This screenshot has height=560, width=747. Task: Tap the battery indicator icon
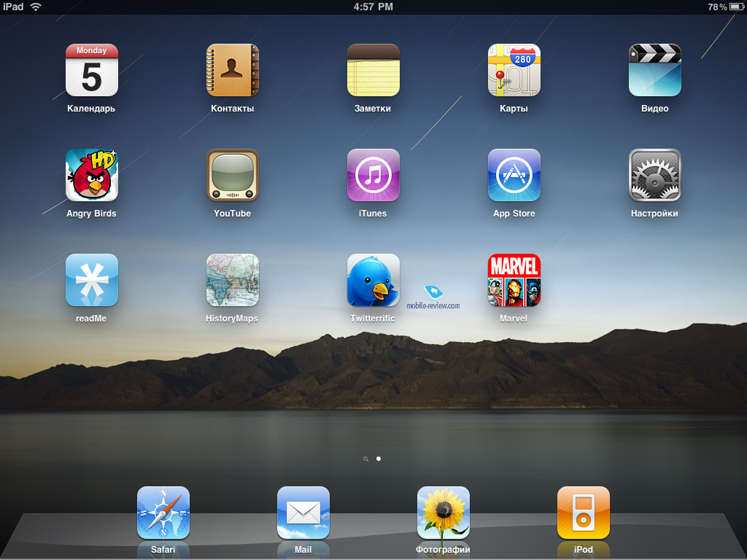tap(737, 7)
